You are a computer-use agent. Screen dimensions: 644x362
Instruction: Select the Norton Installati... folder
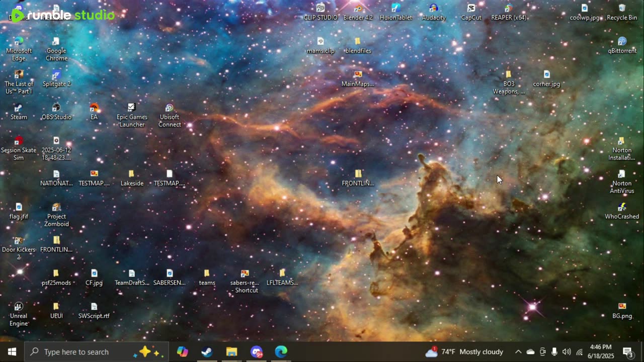(x=622, y=149)
